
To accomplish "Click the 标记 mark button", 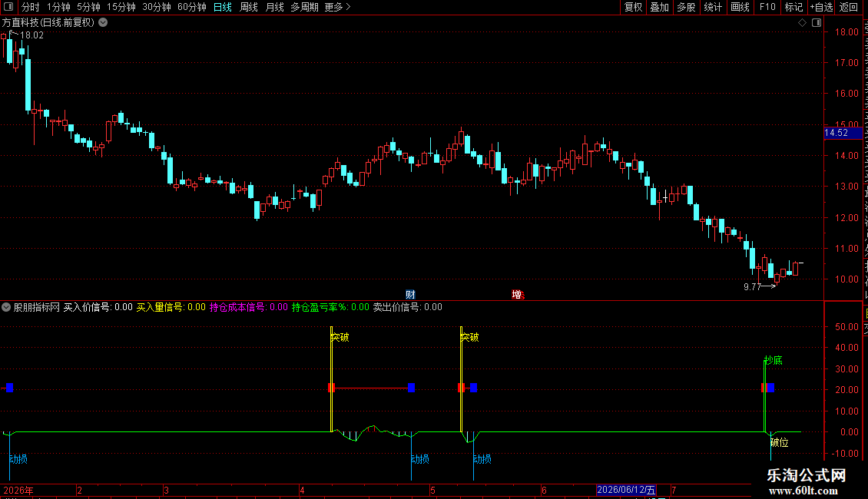I will pos(793,7).
